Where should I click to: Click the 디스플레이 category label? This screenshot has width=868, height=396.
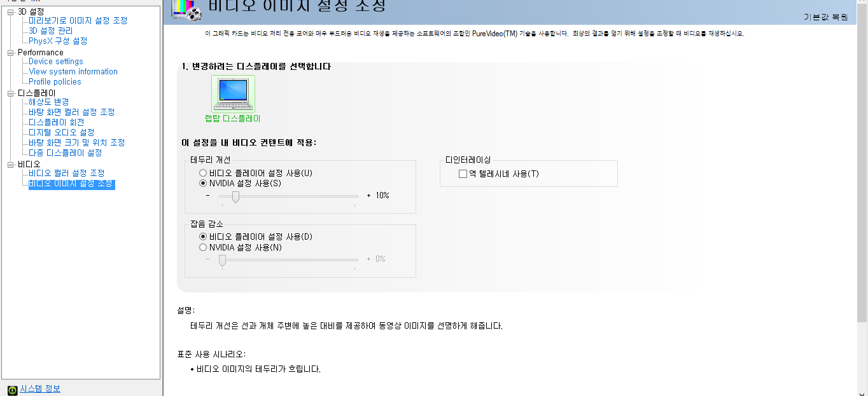[x=37, y=93]
